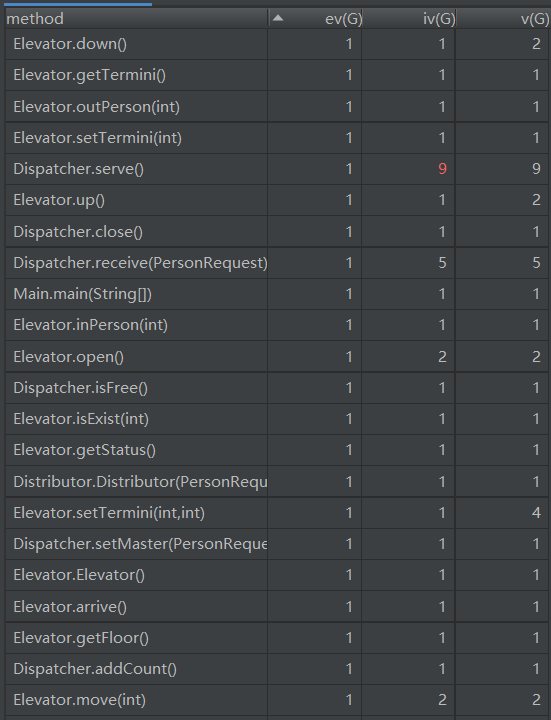The image size is (551, 720).
Task: Select the Elevator.isExist(int) row
Action: coord(278,419)
